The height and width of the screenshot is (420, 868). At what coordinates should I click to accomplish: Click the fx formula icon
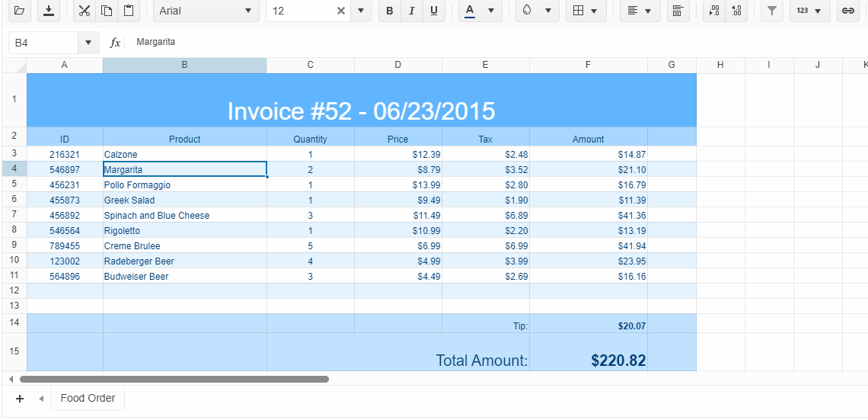point(114,43)
